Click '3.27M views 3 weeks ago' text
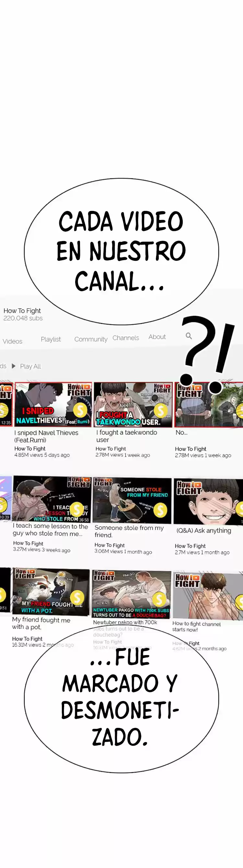 (41, 550)
